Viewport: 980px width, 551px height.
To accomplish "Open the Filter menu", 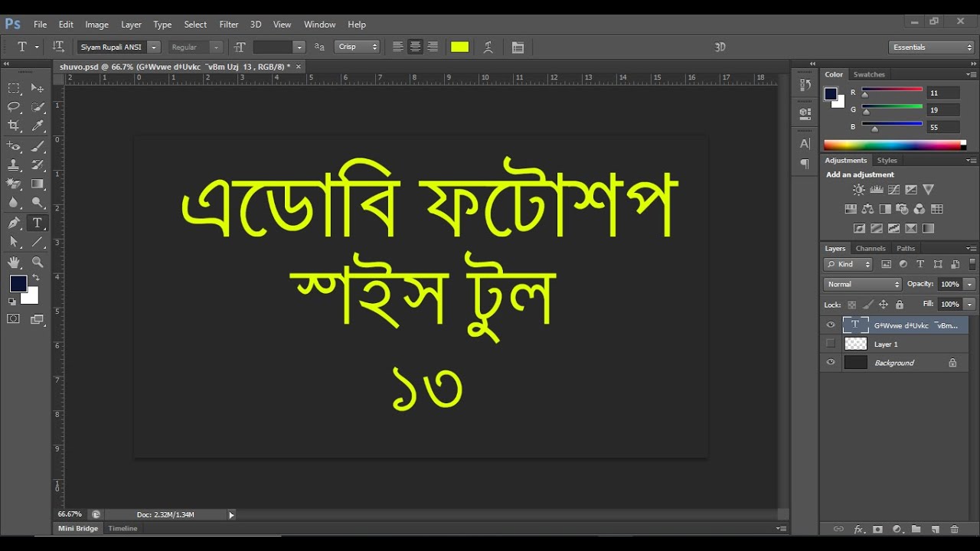I will point(228,24).
